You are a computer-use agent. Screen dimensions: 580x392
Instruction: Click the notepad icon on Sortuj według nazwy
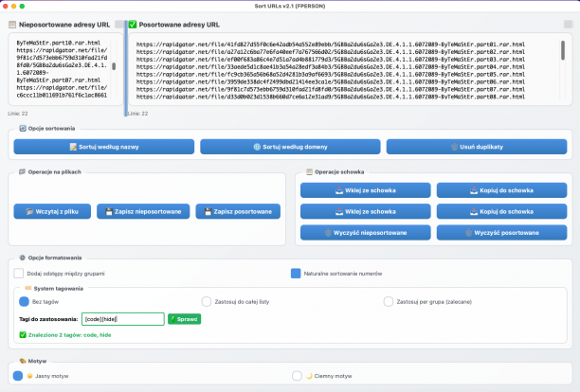tap(73, 147)
